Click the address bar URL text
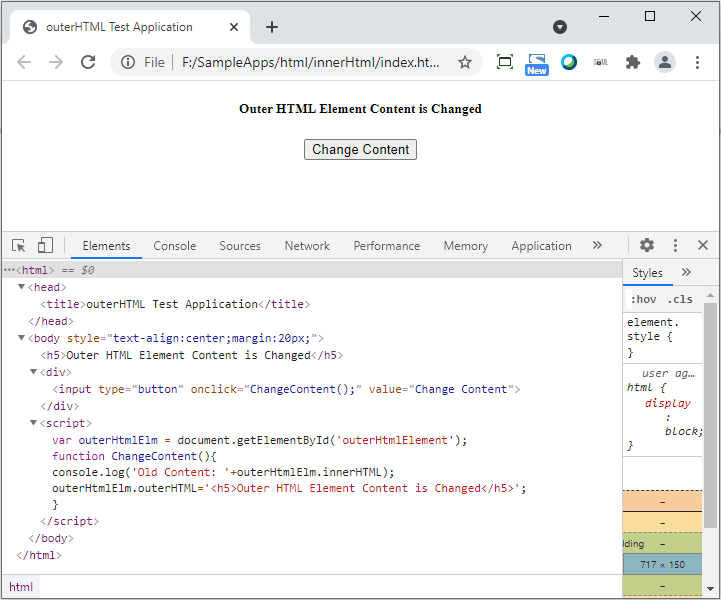 coord(310,62)
